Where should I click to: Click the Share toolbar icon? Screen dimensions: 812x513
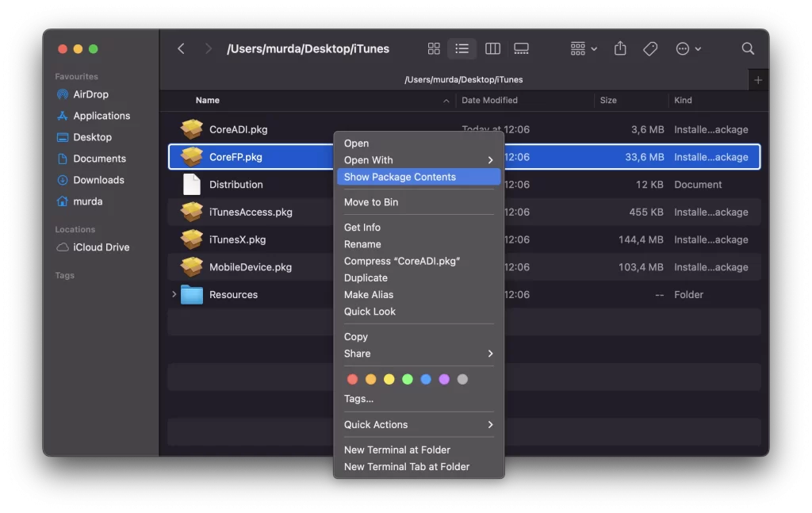coord(620,49)
